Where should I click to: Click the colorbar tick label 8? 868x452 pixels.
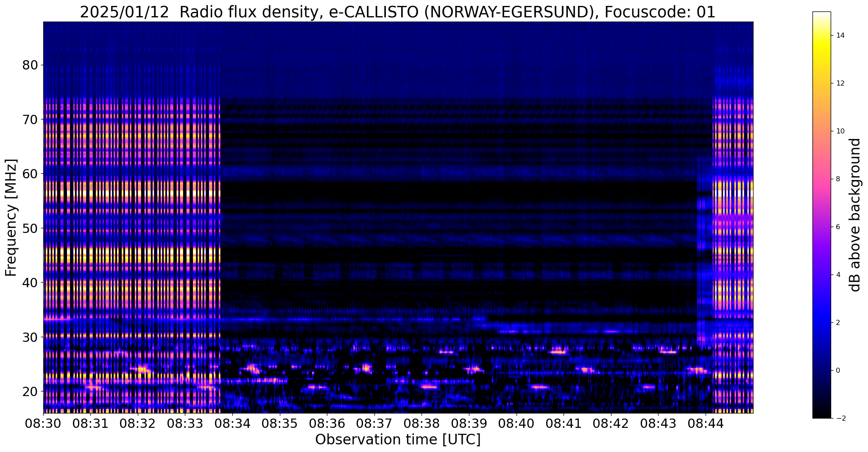tap(837, 179)
